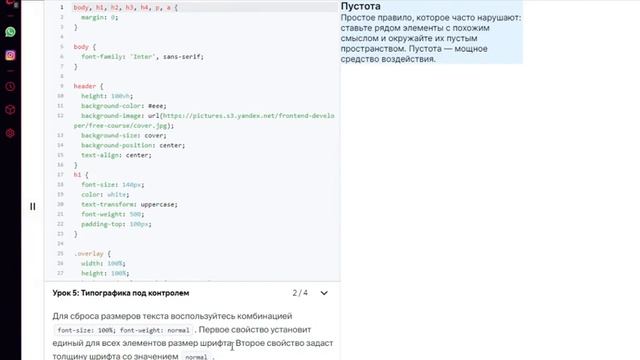This screenshot has width=640, height=360.
Task: Click the 'height: 100vh;' code line
Action: point(107,96)
